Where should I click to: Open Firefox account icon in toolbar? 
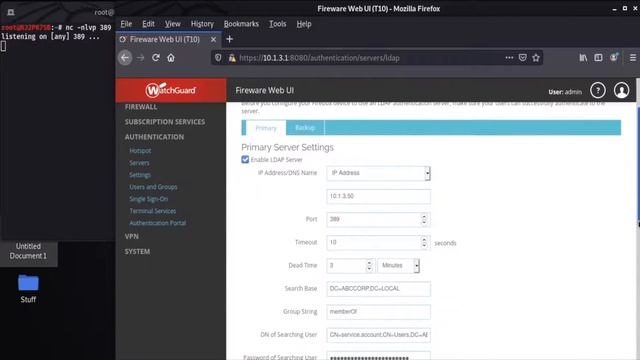[x=614, y=58]
